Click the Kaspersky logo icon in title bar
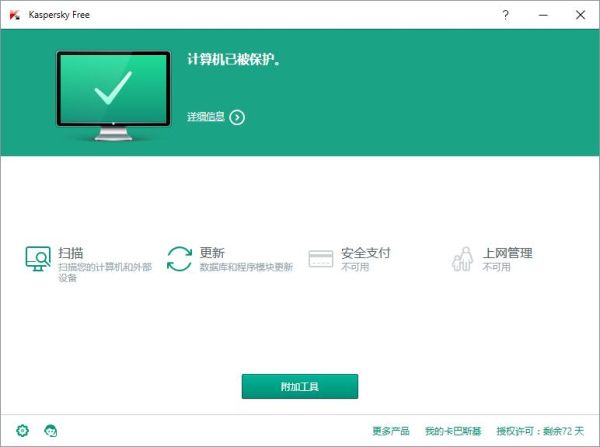This screenshot has height=447, width=600. click(x=15, y=15)
